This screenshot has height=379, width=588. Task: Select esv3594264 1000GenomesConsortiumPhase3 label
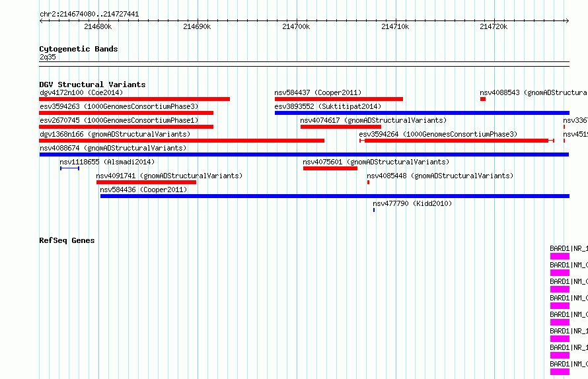click(x=438, y=134)
